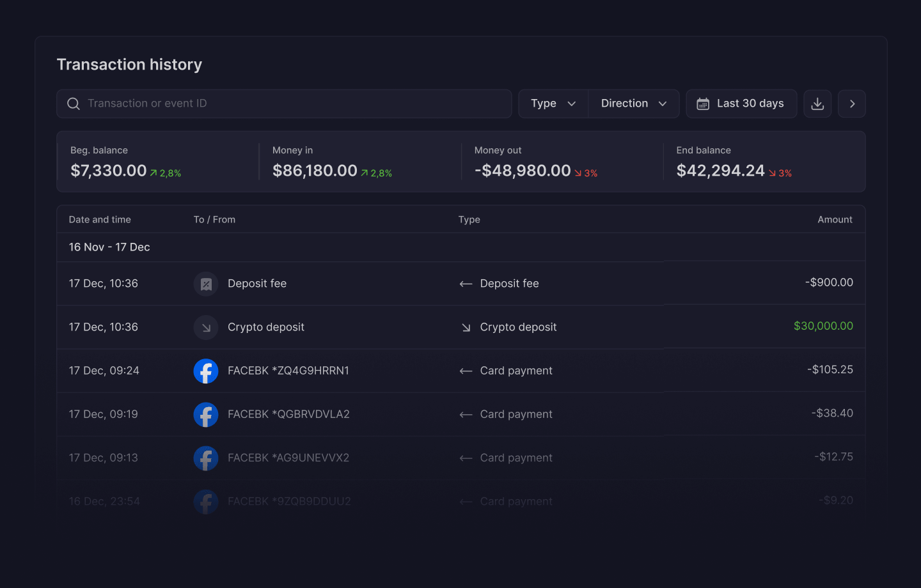921x588 pixels.
Task: Focus the Transaction or event ID field
Action: click(x=284, y=104)
